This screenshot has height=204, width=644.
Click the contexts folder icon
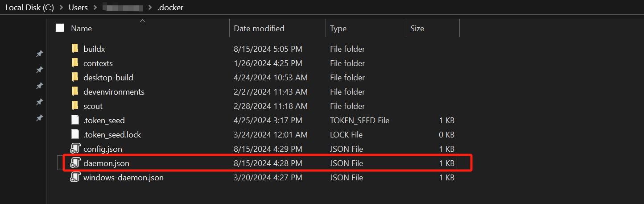click(75, 63)
